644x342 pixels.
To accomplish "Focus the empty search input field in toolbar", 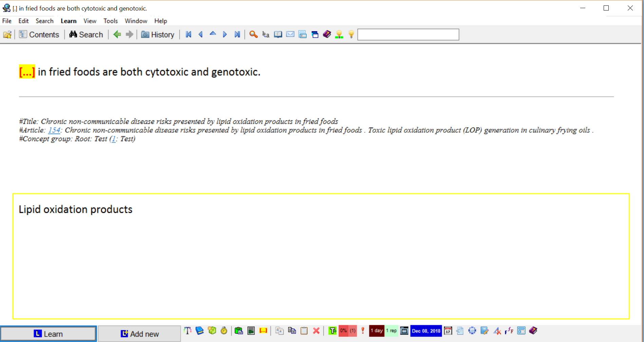I will click(408, 35).
